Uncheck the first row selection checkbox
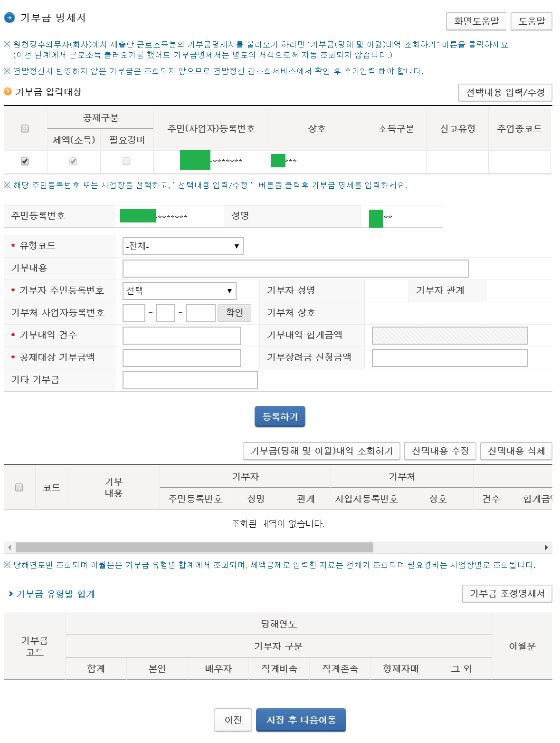The image size is (560, 743). tap(25, 162)
